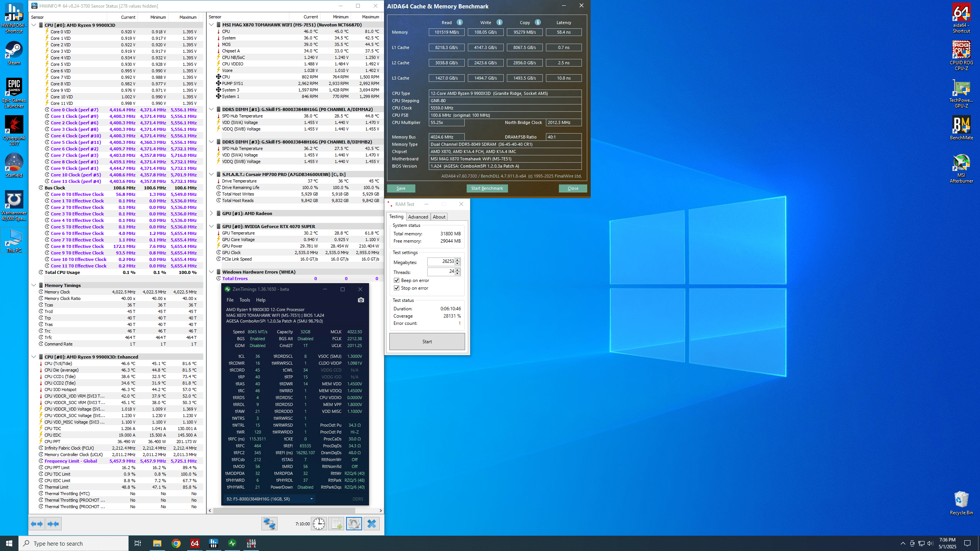Screen dimensions: 980x551
Task: Collapse the Windows Hardware Errors (WHEA) group
Action: point(211,272)
